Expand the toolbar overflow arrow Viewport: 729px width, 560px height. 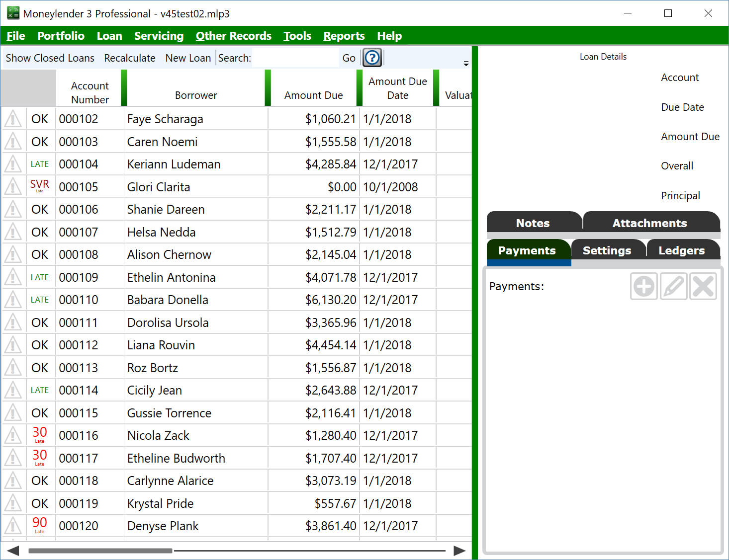(466, 63)
